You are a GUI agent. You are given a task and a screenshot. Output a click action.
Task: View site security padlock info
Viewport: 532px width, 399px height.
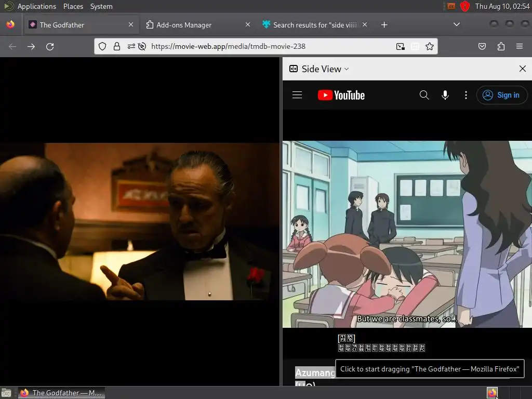[117, 46]
